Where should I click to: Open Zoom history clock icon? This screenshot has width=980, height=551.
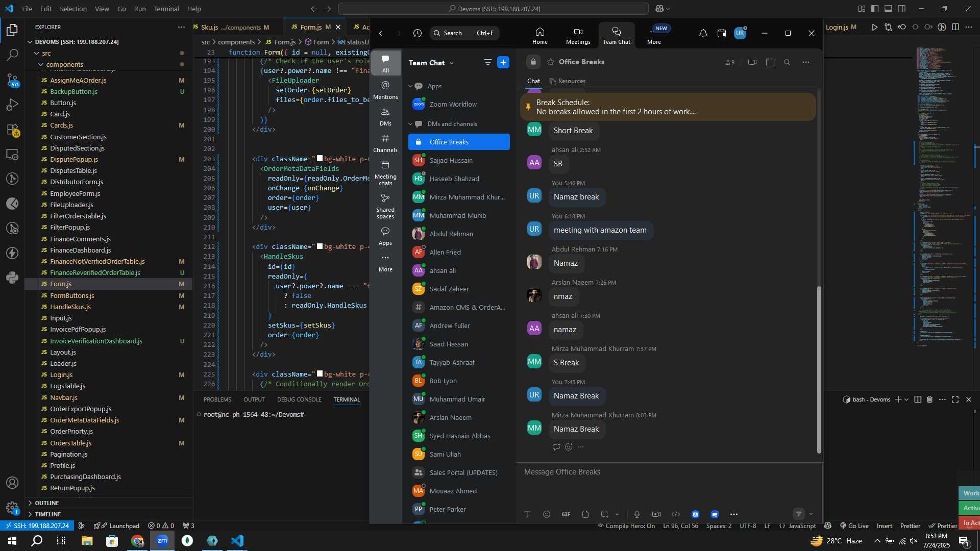[x=417, y=33]
